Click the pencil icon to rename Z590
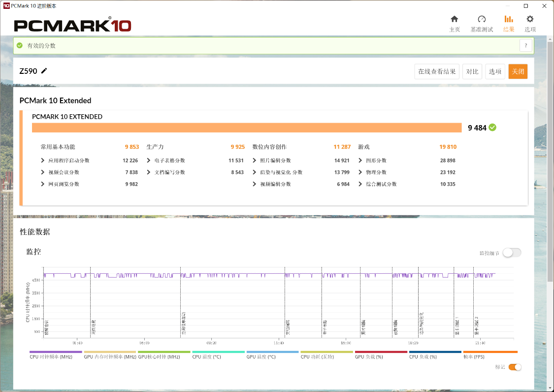 43,71
